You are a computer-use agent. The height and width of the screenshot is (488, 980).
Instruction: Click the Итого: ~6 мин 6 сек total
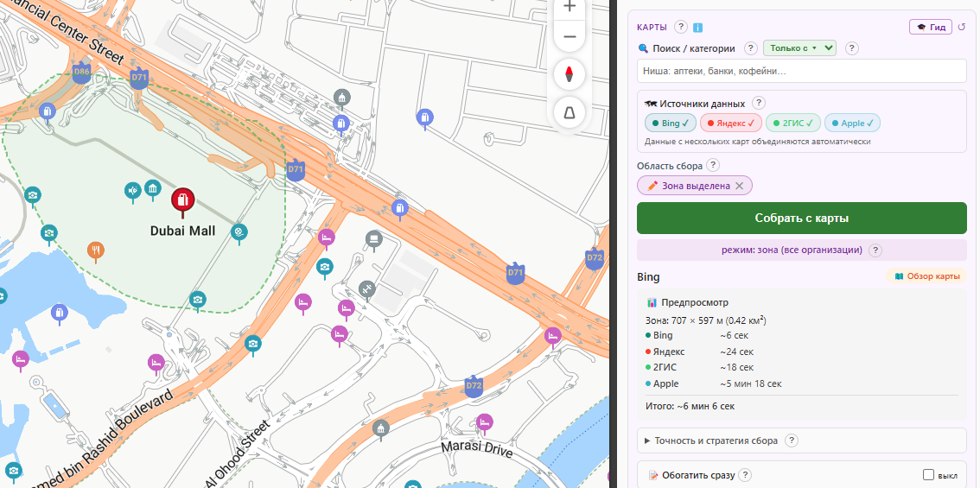click(690, 406)
